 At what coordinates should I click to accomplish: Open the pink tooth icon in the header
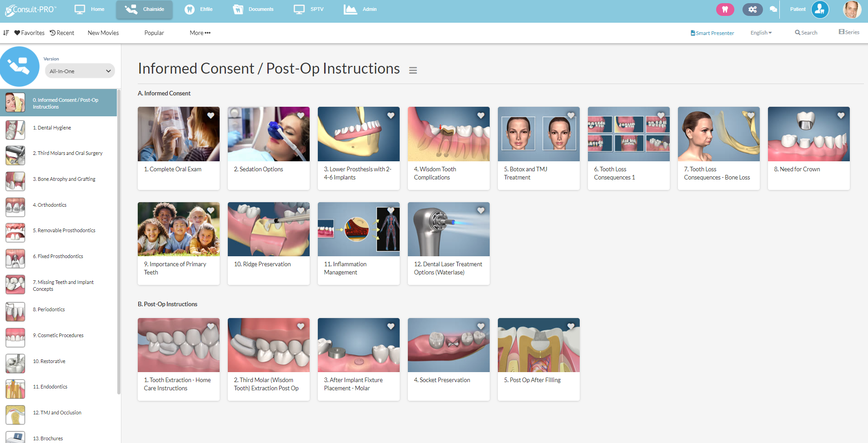[x=725, y=9]
